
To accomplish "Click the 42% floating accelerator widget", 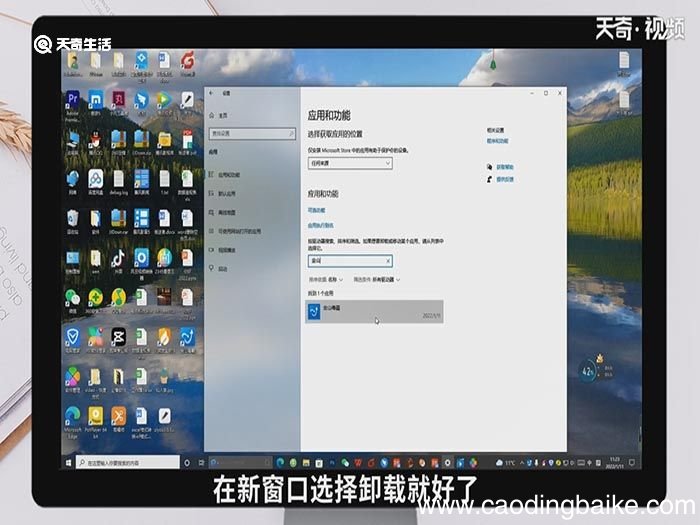I will (590, 371).
